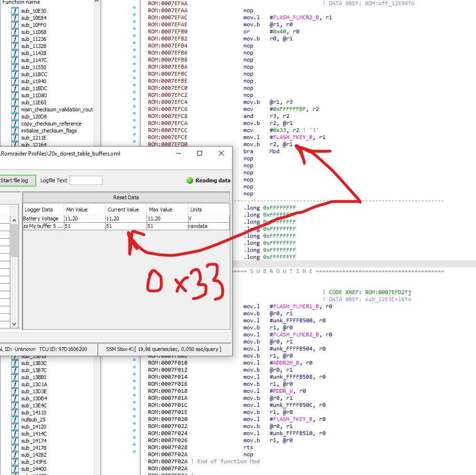Screen dimensions: 476x475
Task: Select function icon for sub_11940
Action: pyautogui.click(x=15, y=81)
